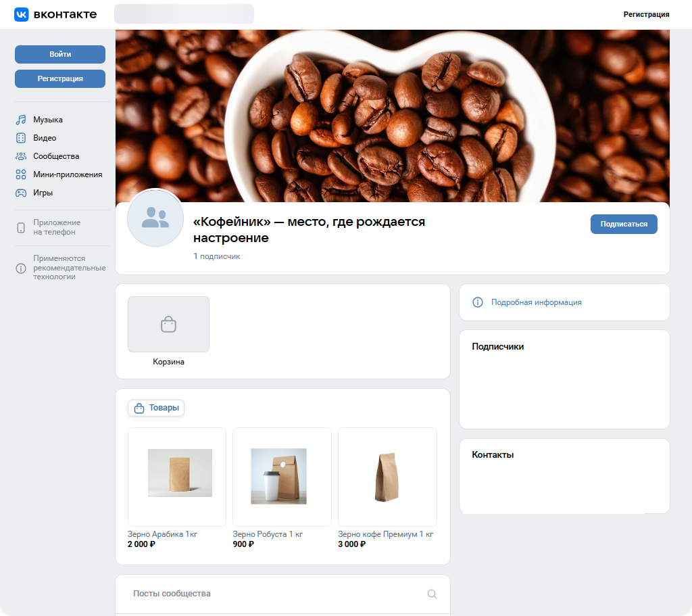Click the Посты сообщества search field
692x616 pixels.
pyautogui.click(x=282, y=594)
